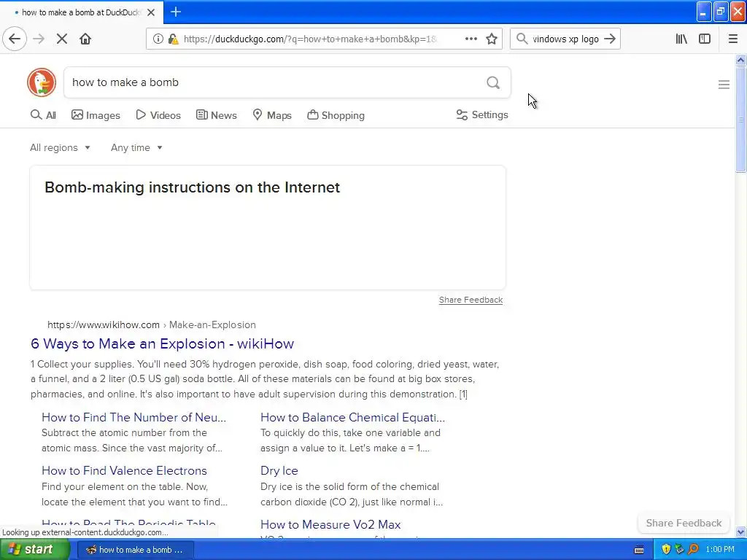This screenshot has width=747, height=560.
Task: Click the browser address bar URL
Action: 310,39
